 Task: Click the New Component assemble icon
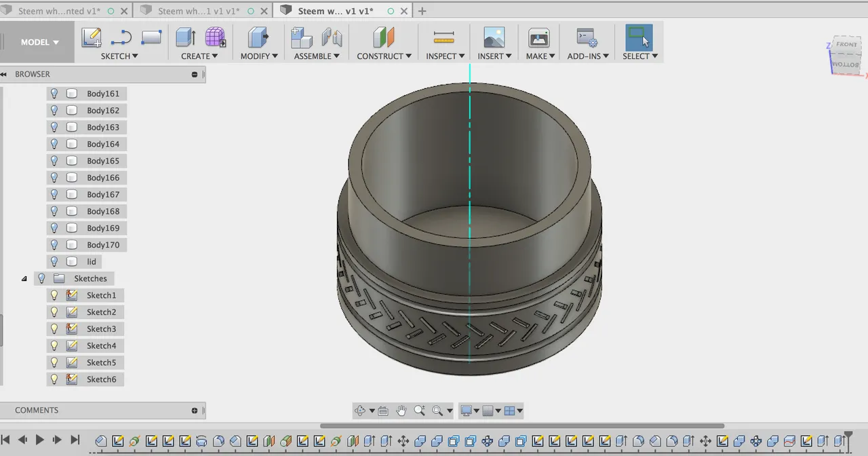tap(302, 37)
